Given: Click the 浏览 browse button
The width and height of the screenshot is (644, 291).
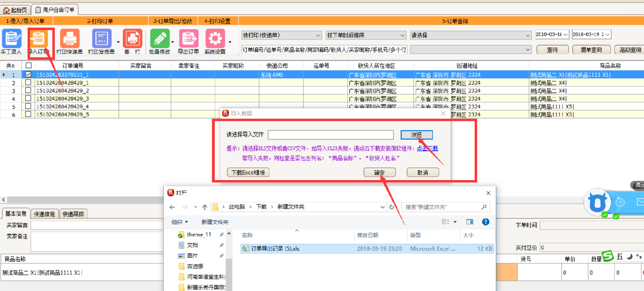Looking at the screenshot, I should point(416,135).
